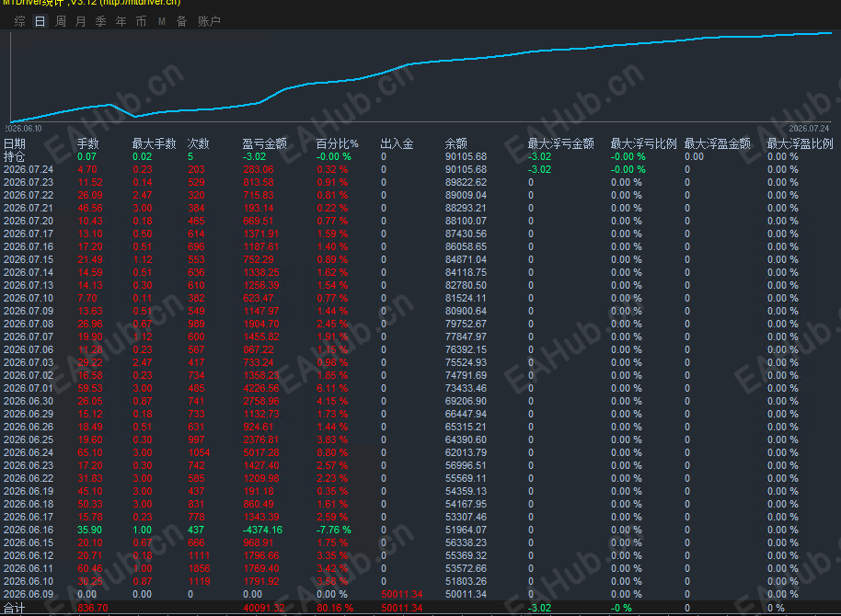Click the 百分比% column header
Image resolution: width=841 pixels, height=616 pixels.
(338, 143)
